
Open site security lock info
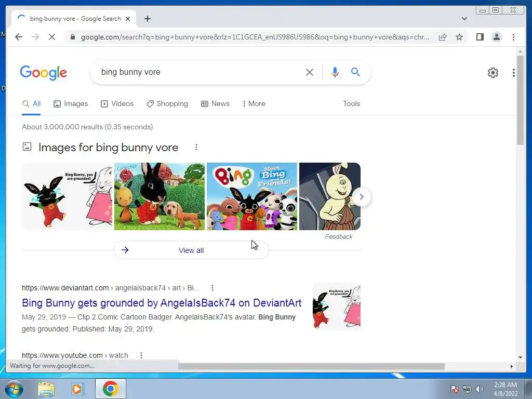pos(72,37)
